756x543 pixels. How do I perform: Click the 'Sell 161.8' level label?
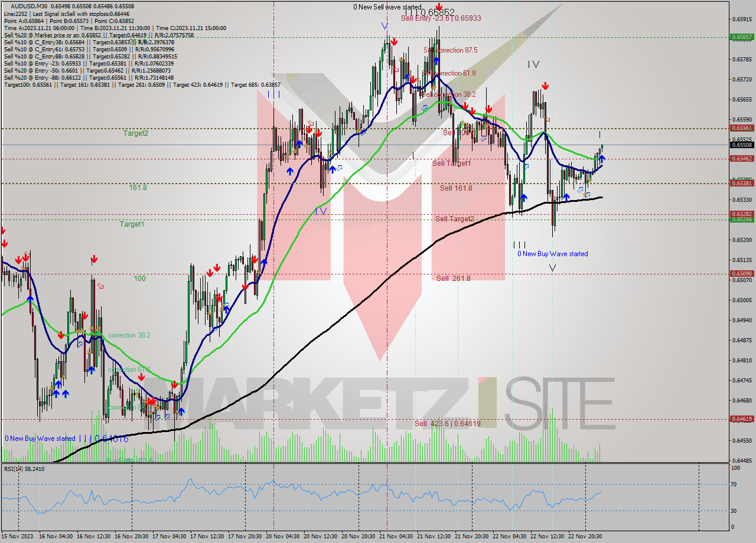(x=456, y=188)
